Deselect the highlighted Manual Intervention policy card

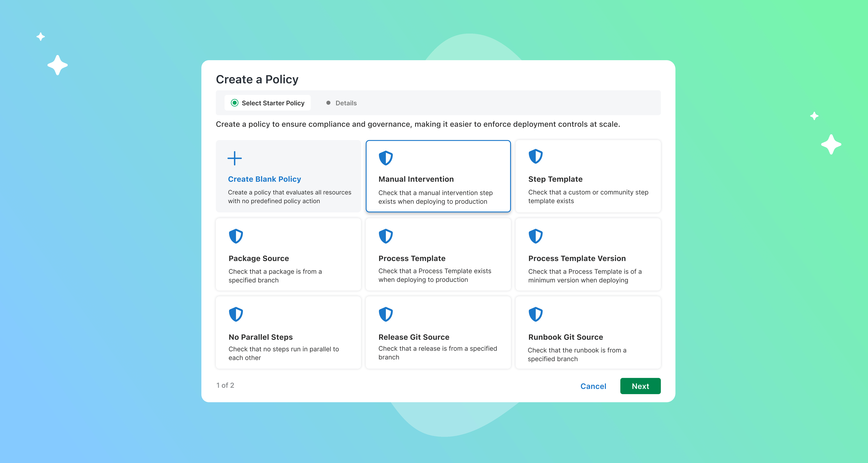[x=438, y=176]
